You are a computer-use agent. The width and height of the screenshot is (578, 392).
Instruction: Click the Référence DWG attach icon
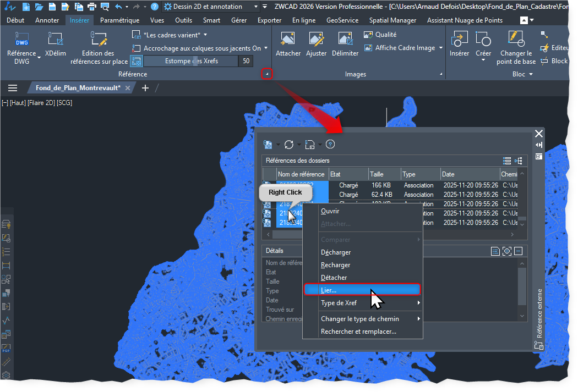(21, 40)
